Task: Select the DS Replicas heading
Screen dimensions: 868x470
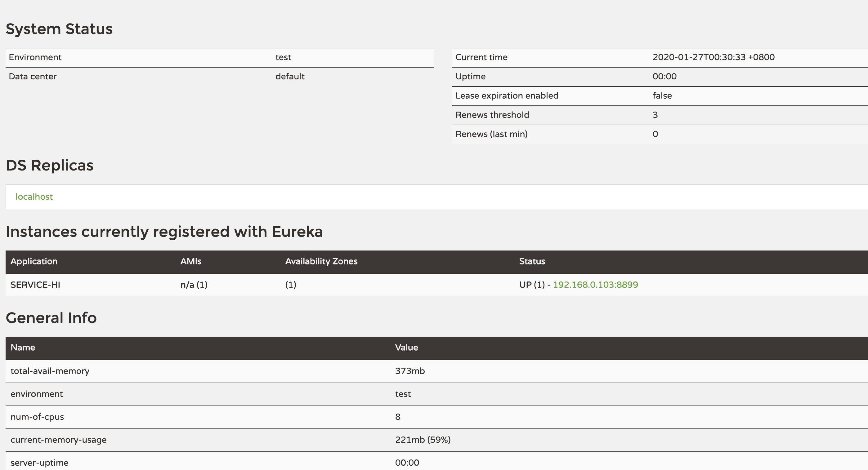Action: point(50,165)
